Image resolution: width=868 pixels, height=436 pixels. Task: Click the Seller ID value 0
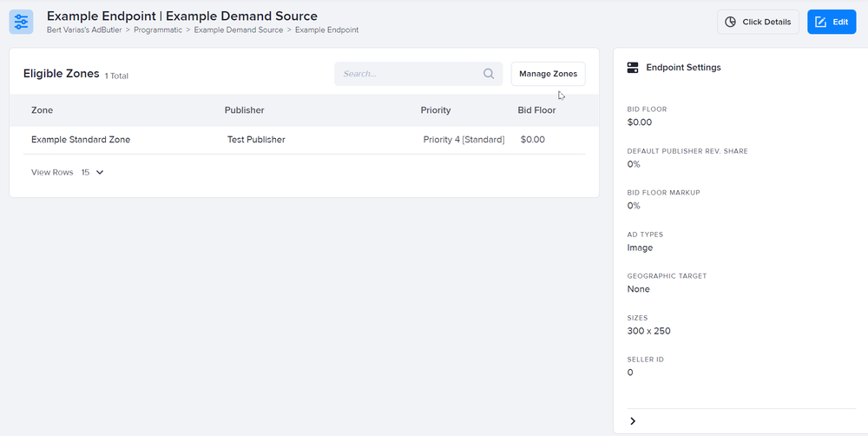630,373
